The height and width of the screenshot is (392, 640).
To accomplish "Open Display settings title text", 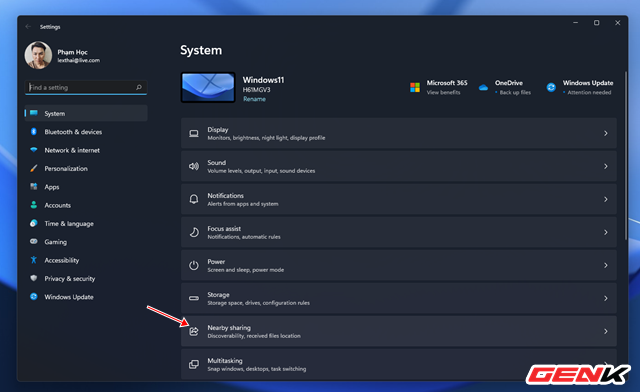I will pos(218,129).
